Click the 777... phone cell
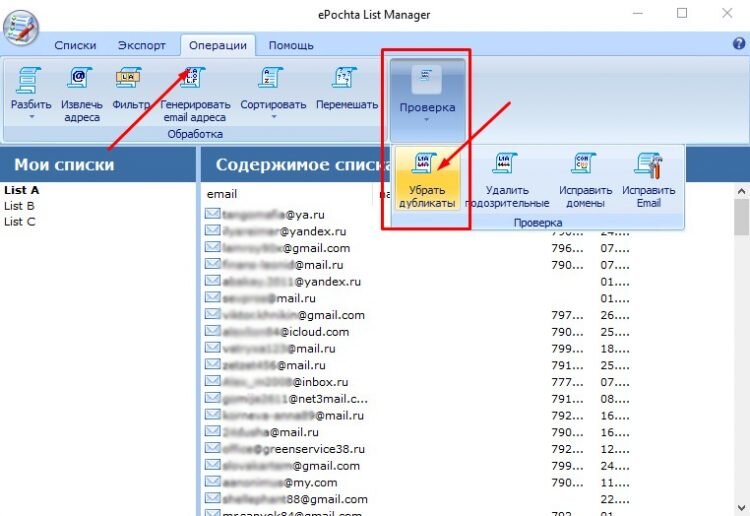Viewport: 750px width, 516px height. tap(567, 382)
